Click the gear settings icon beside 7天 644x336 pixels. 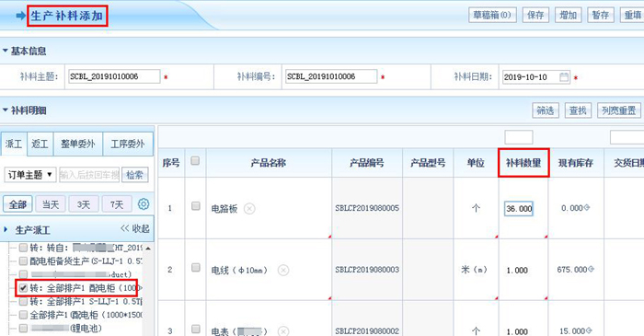144,203
